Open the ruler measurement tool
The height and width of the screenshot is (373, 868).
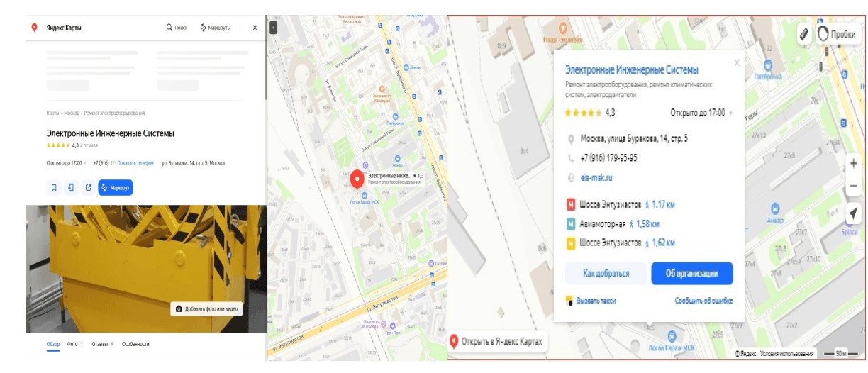click(804, 33)
